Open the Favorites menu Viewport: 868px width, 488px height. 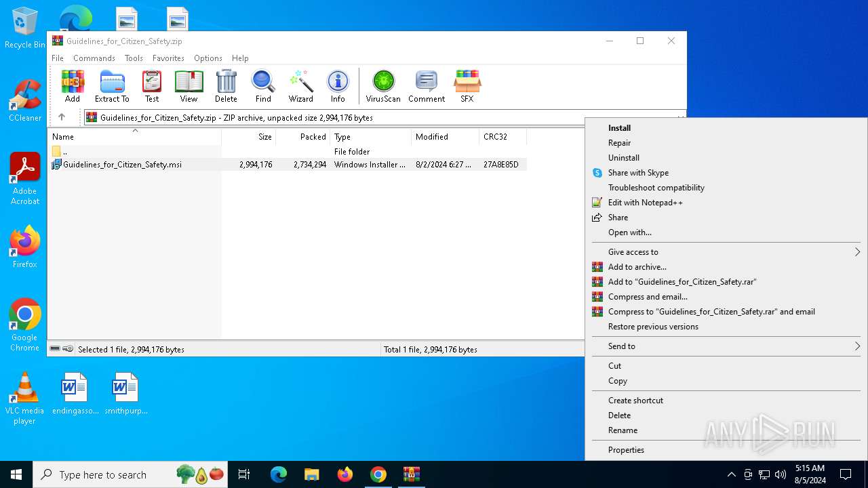[x=168, y=58]
